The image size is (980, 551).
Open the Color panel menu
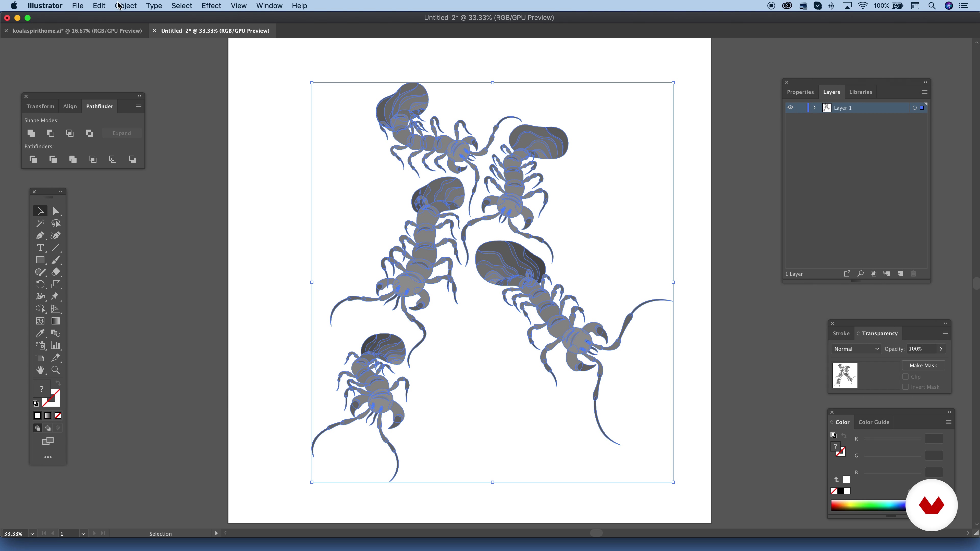point(949,422)
